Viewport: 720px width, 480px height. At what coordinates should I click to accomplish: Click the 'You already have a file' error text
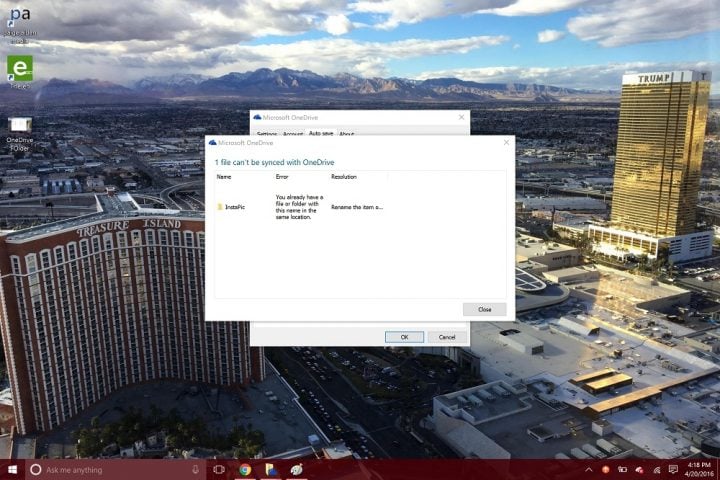click(299, 207)
